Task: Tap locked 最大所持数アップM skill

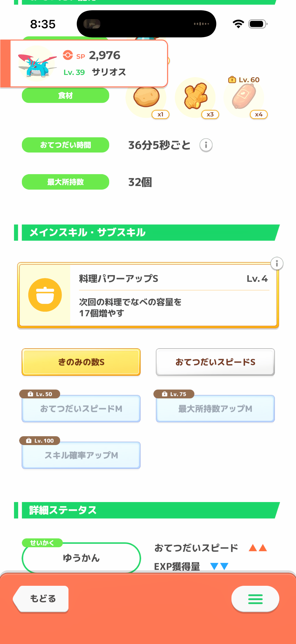Action: [215, 408]
